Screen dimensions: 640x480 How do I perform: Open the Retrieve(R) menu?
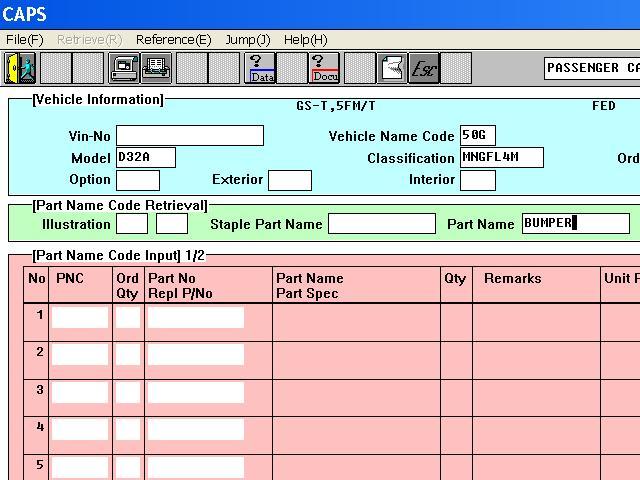pos(89,40)
